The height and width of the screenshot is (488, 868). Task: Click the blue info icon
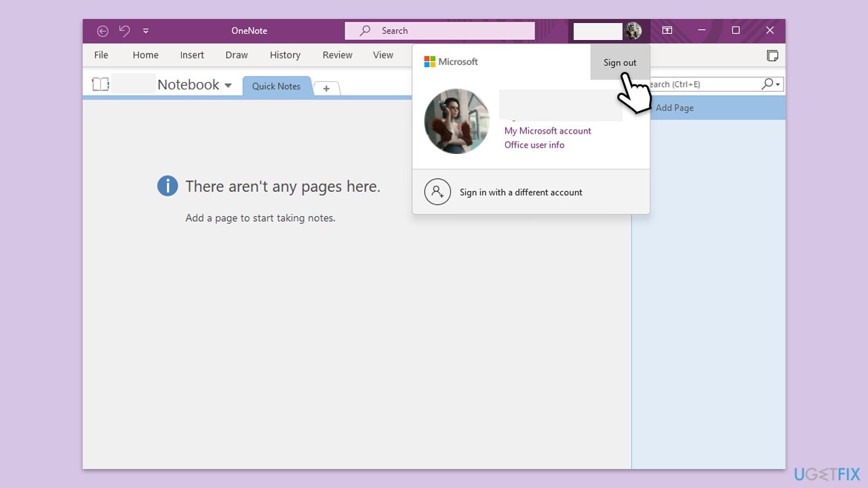click(167, 186)
